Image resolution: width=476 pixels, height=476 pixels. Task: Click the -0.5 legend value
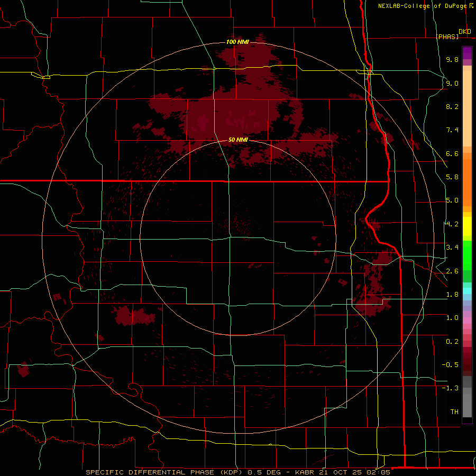[x=450, y=365]
